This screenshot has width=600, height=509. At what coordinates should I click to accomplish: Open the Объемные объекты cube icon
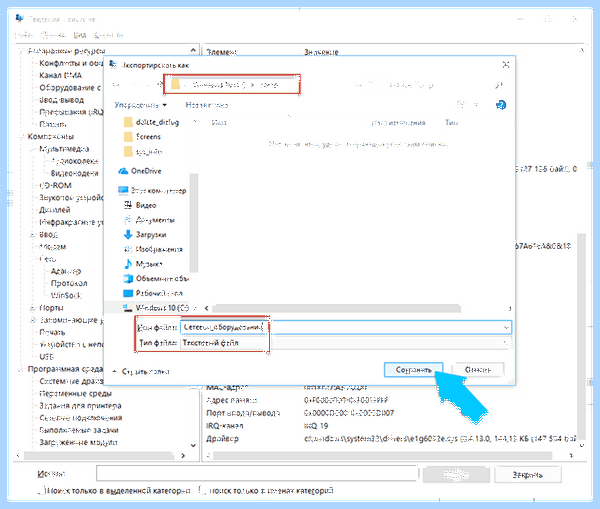pos(128,278)
